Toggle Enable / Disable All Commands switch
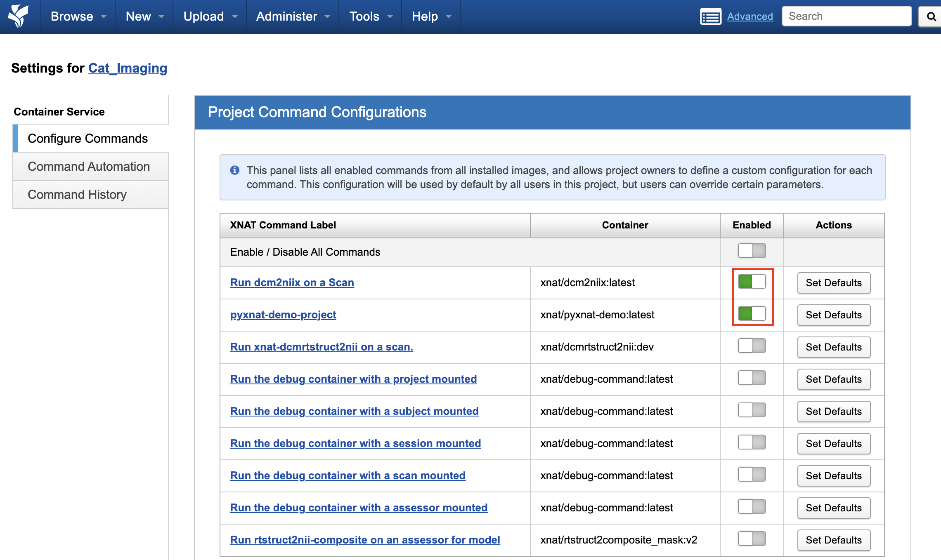The width and height of the screenshot is (941, 560). [x=752, y=251]
